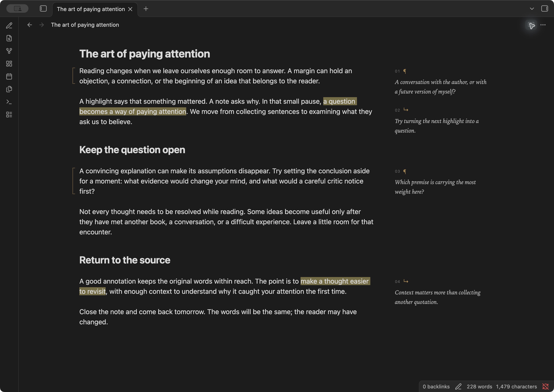Click the arrow icon beside note 04
The image size is (554, 392).
pos(406,281)
